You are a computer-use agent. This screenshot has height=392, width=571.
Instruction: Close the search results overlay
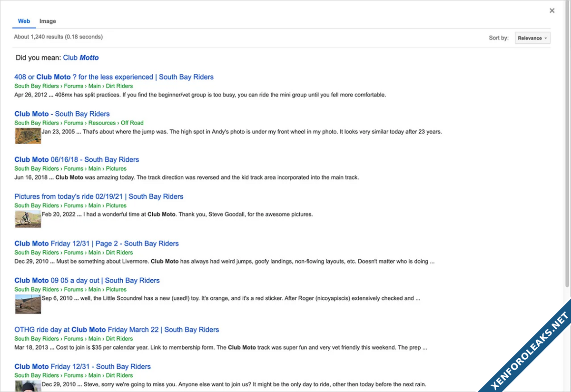tap(552, 10)
